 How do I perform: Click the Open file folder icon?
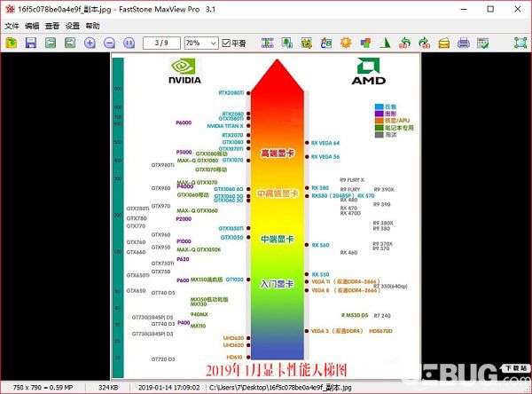[12, 43]
